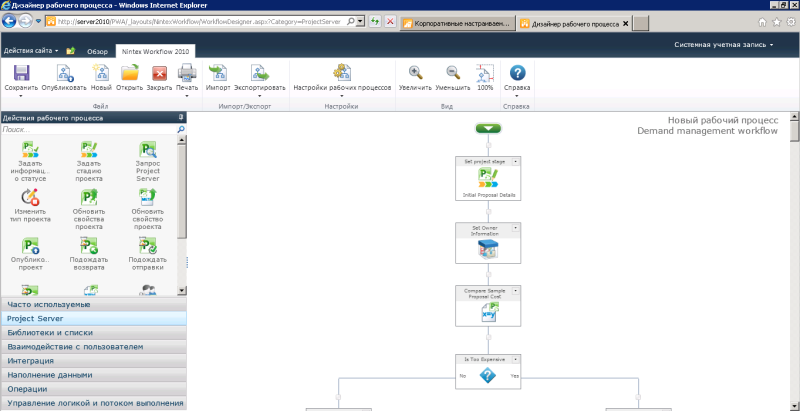Expand the Библиотеки и списки category

(x=93, y=332)
